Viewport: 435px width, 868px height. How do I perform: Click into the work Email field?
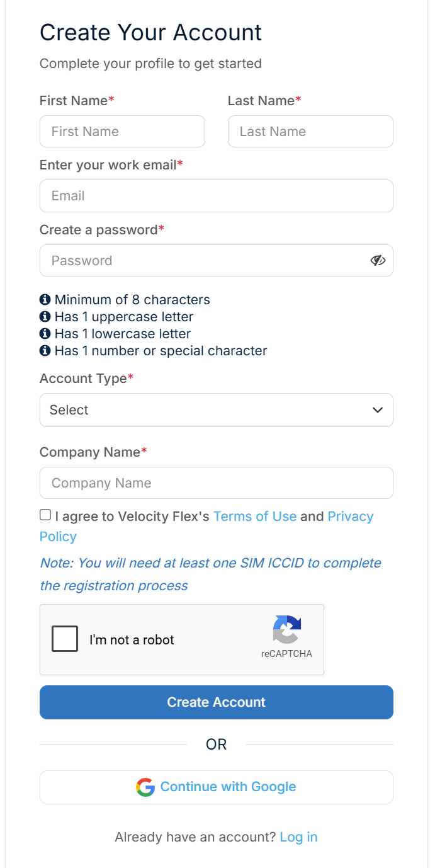[217, 196]
